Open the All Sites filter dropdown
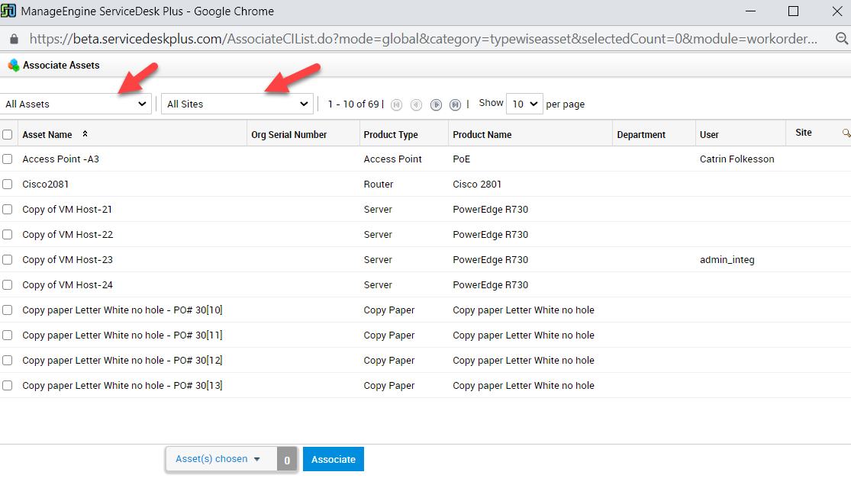The height and width of the screenshot is (504, 851). [237, 104]
